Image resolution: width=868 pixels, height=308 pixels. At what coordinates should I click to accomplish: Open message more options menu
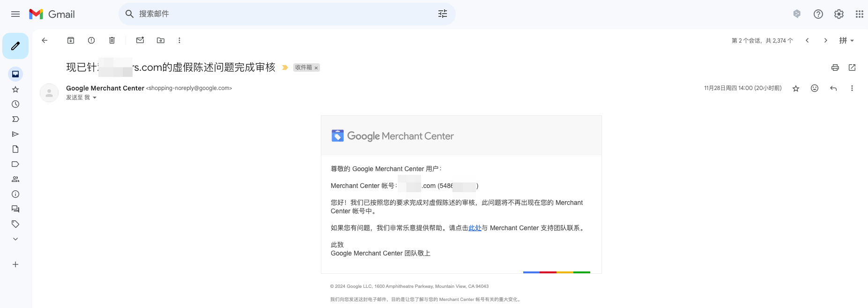[852, 88]
